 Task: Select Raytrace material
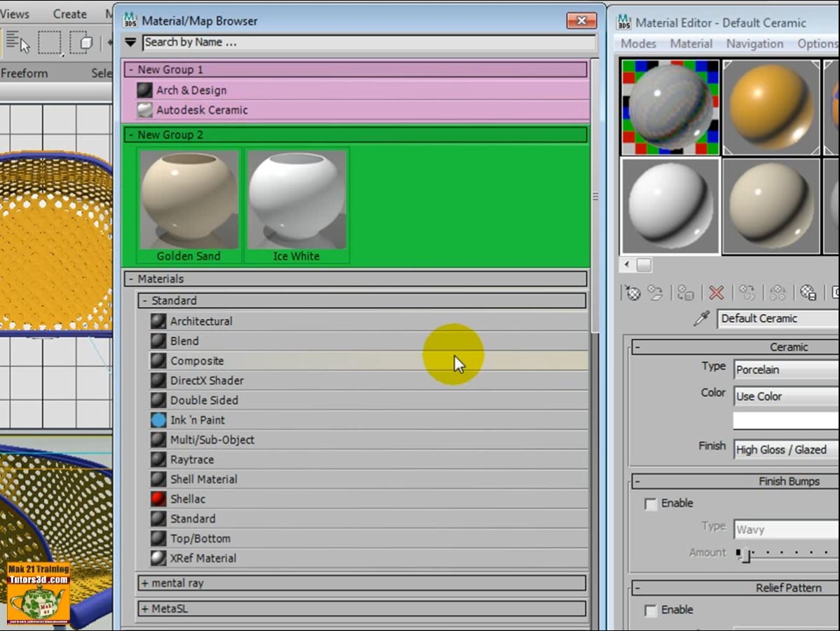point(369,460)
